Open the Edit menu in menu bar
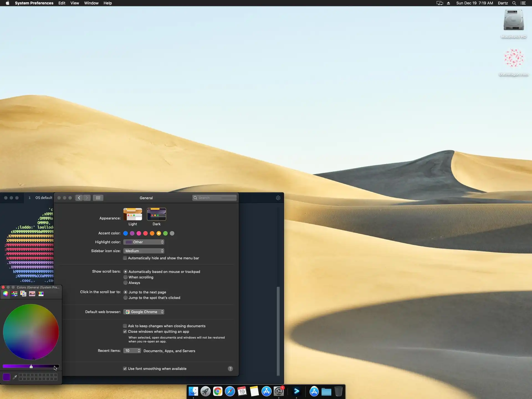532x399 pixels. [x=62, y=3]
